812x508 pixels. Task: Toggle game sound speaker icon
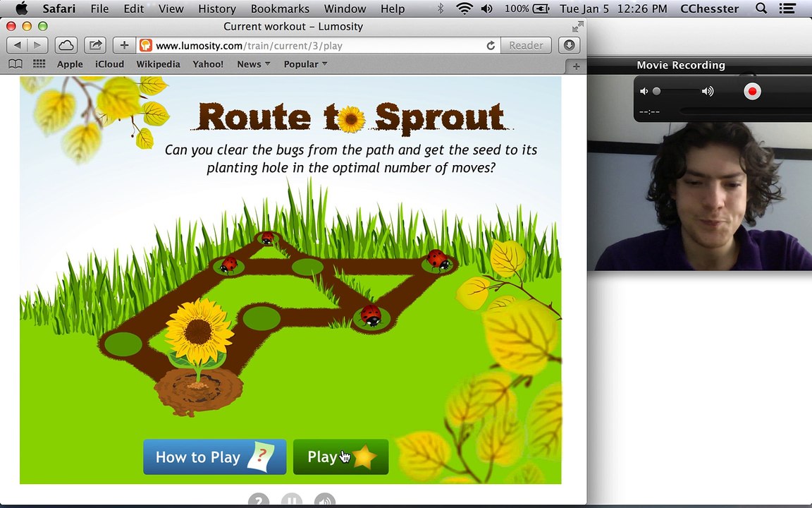[325, 500]
